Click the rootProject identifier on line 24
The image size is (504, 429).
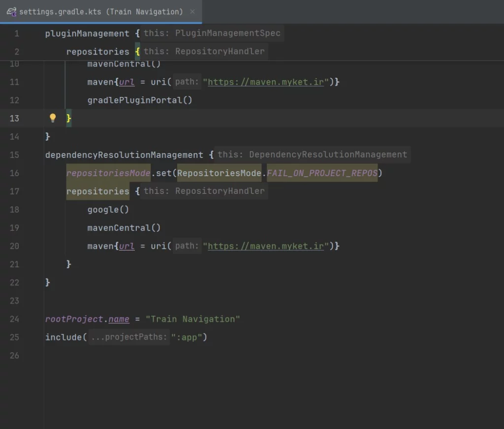74,319
